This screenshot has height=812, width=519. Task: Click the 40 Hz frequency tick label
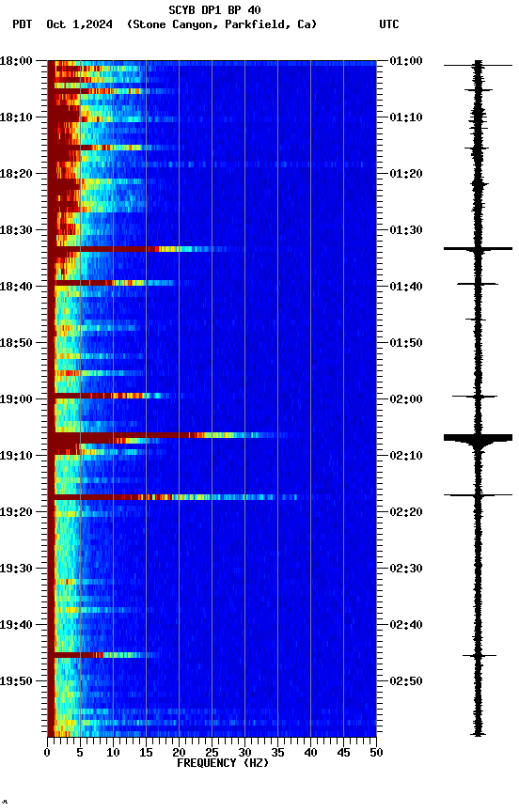tap(311, 753)
